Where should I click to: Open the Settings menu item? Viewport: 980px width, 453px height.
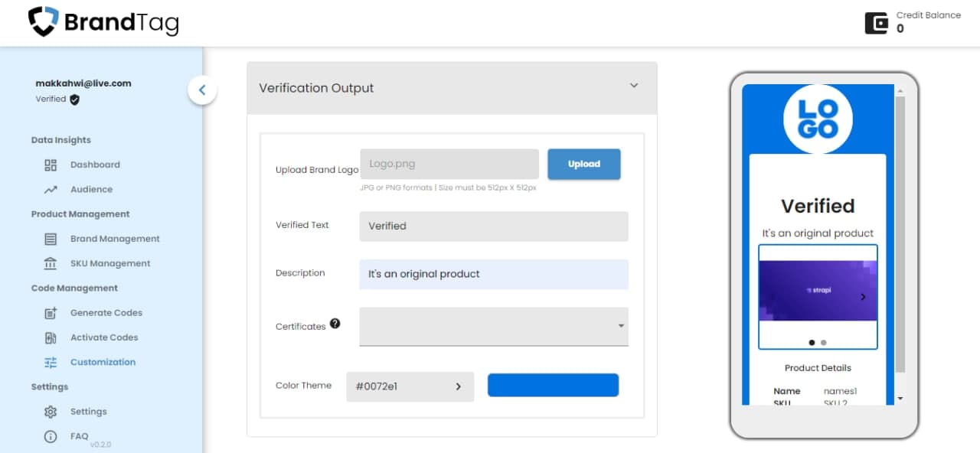[89, 412]
